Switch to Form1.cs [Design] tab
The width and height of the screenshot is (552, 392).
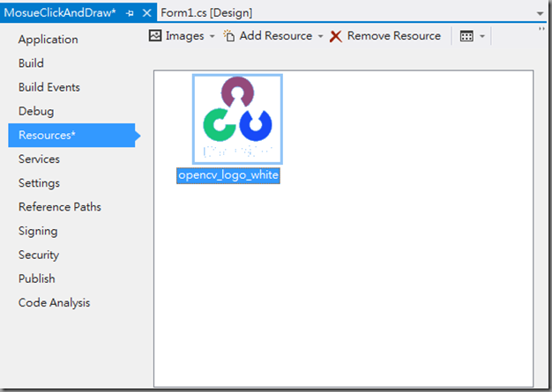pyautogui.click(x=206, y=13)
